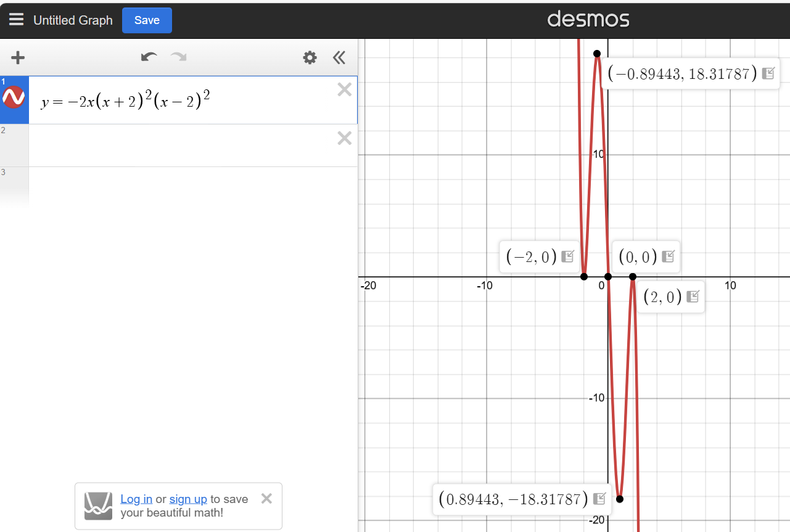Click the root point at (−2, 0)
Image resolution: width=790 pixels, height=532 pixels.
coord(584,277)
